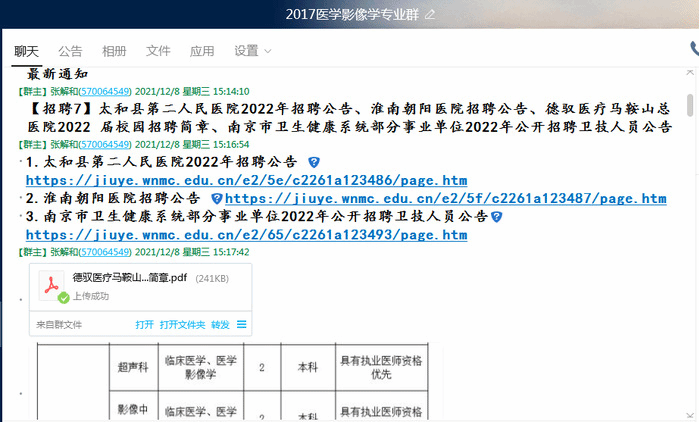
Task: Switch to the 聊天 tab
Action: tap(27, 51)
